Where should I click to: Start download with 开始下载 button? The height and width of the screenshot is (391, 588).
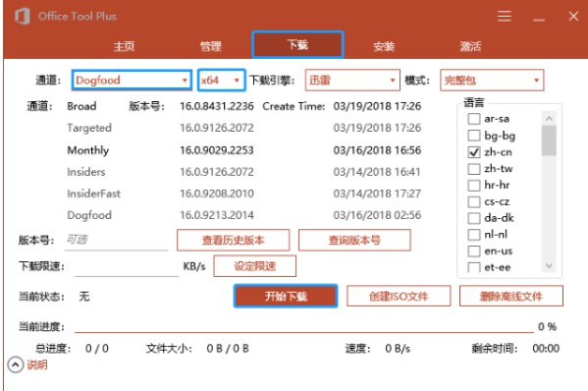click(x=286, y=296)
